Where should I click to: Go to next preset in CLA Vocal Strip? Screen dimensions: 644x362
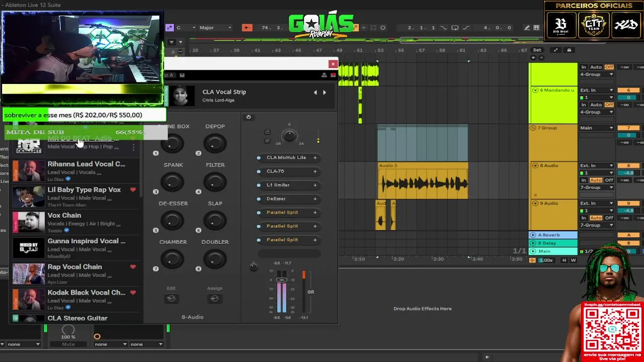(325, 93)
